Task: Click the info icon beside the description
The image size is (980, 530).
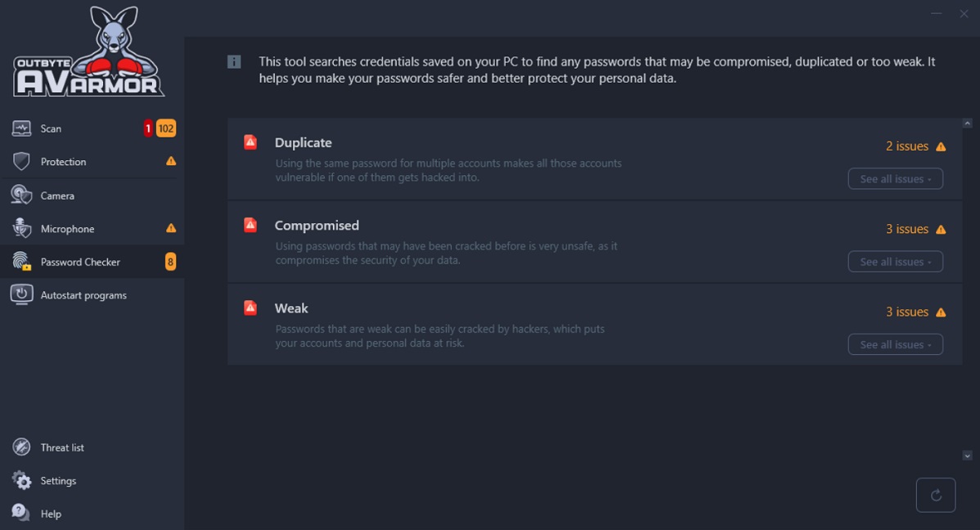Action: tap(235, 62)
